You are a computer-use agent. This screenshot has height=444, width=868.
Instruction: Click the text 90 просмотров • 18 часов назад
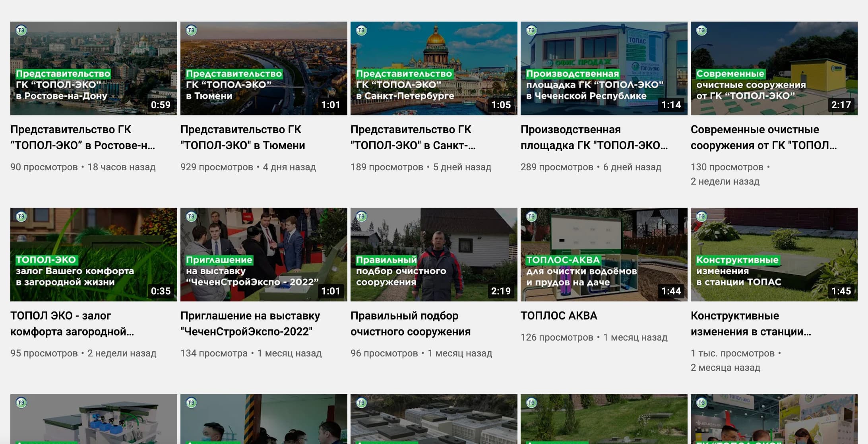(83, 167)
